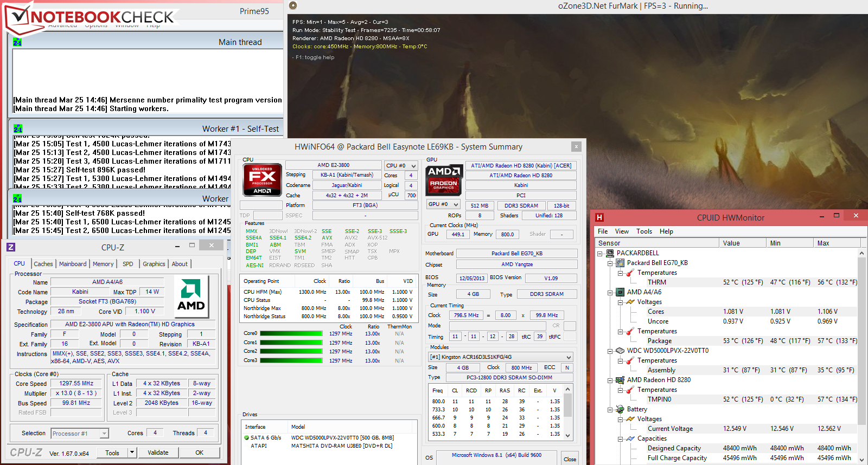Open the About tab in CPU-Z

click(x=180, y=264)
